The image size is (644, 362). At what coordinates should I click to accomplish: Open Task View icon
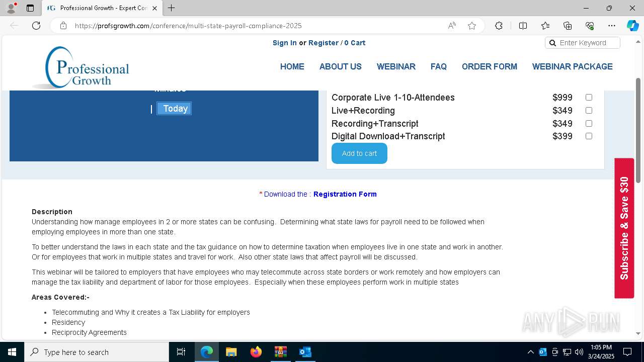pos(181,352)
